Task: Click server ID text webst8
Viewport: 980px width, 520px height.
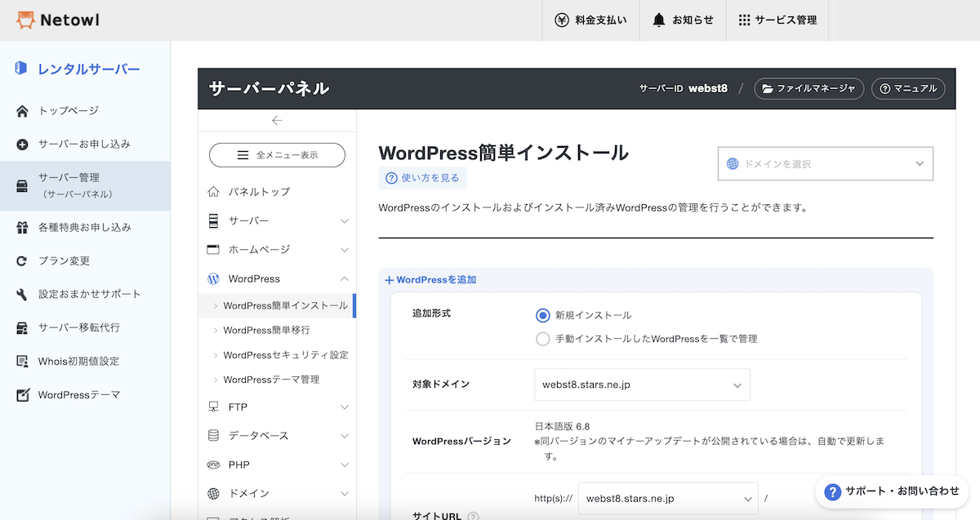Action: [708, 88]
